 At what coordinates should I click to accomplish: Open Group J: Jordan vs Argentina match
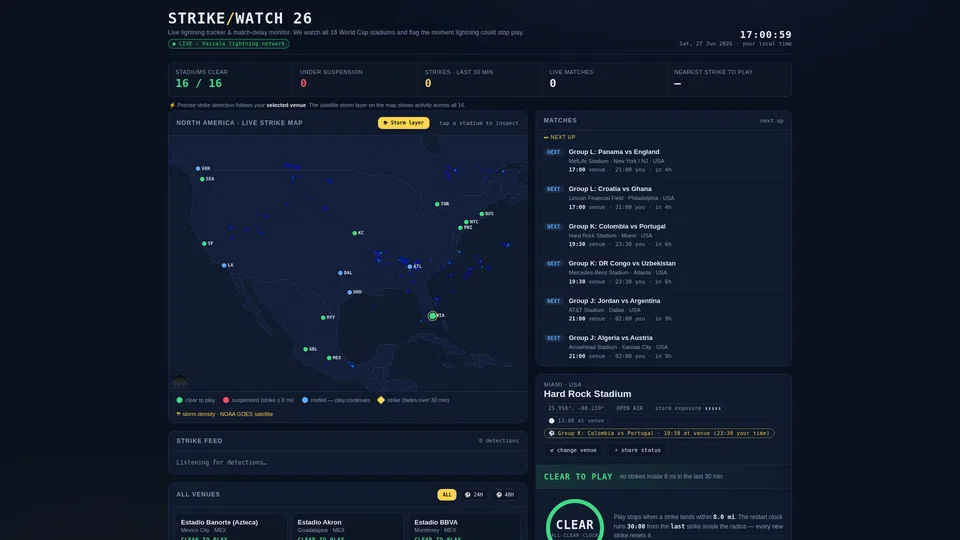[x=663, y=310]
